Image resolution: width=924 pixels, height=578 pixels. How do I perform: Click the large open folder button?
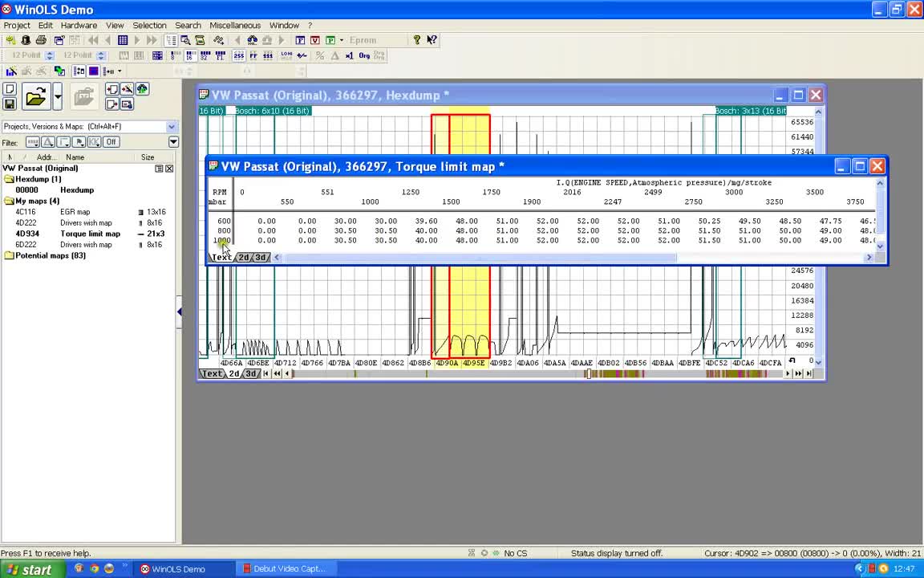(36, 96)
